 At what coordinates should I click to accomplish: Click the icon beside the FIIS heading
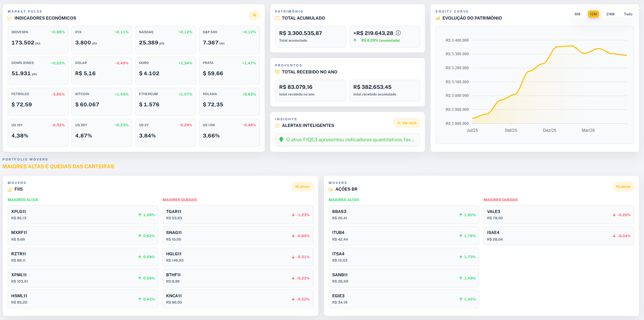pos(10,189)
